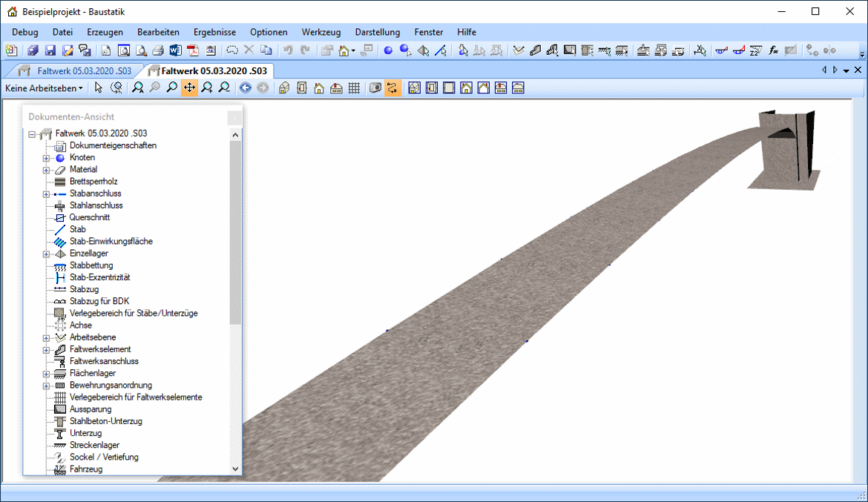Click the Word export icon
The image size is (868, 502).
point(175,50)
